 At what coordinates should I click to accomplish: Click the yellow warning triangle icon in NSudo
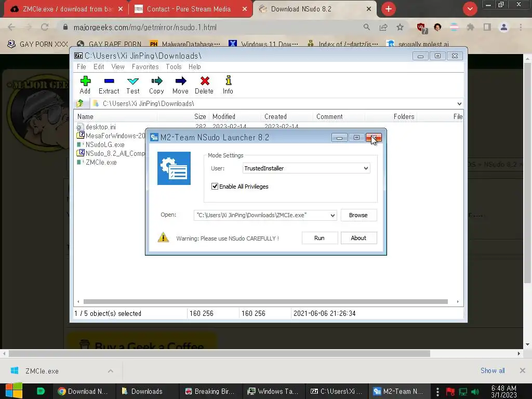tap(163, 237)
